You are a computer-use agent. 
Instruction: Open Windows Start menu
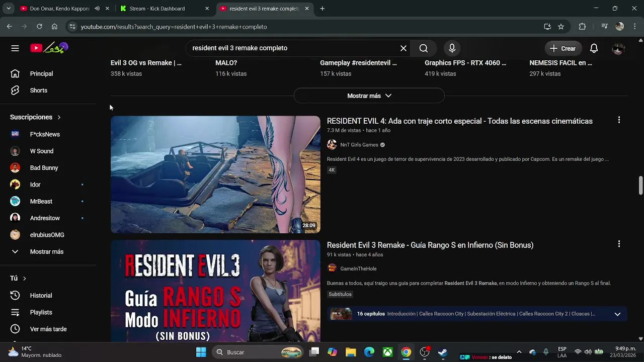[201, 352]
